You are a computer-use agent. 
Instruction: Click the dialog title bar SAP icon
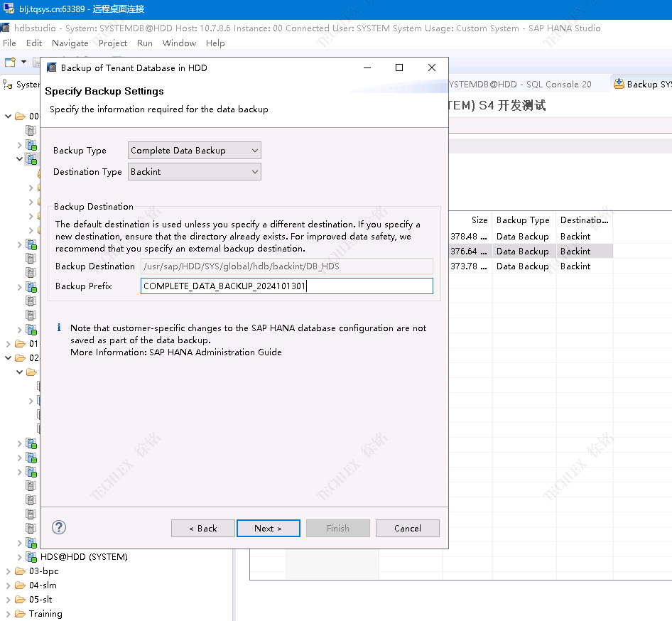click(x=51, y=68)
